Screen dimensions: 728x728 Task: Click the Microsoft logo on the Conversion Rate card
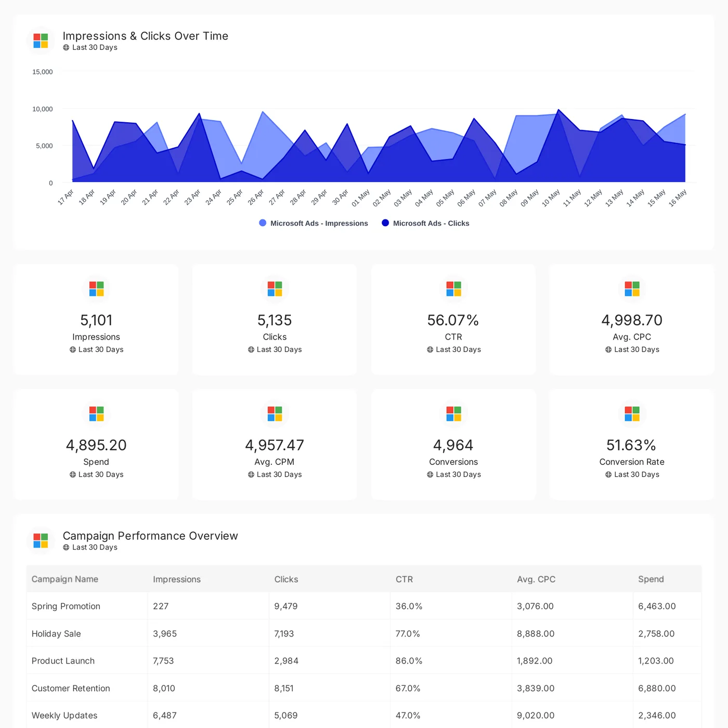pos(632,414)
